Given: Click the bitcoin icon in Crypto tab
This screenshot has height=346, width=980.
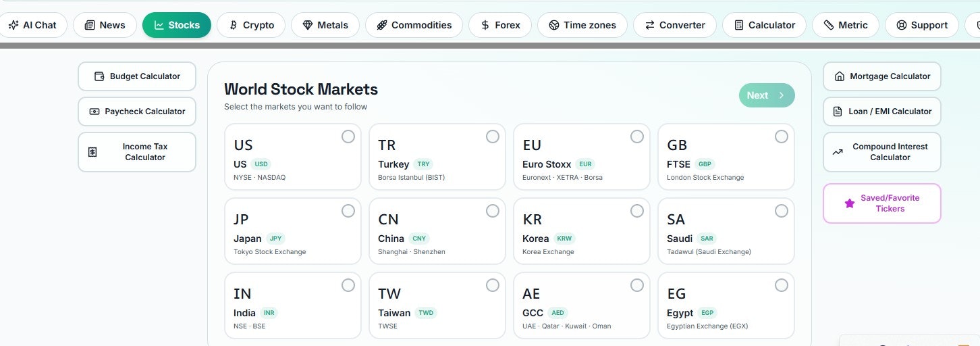Looking at the screenshot, I should pyautogui.click(x=234, y=25).
